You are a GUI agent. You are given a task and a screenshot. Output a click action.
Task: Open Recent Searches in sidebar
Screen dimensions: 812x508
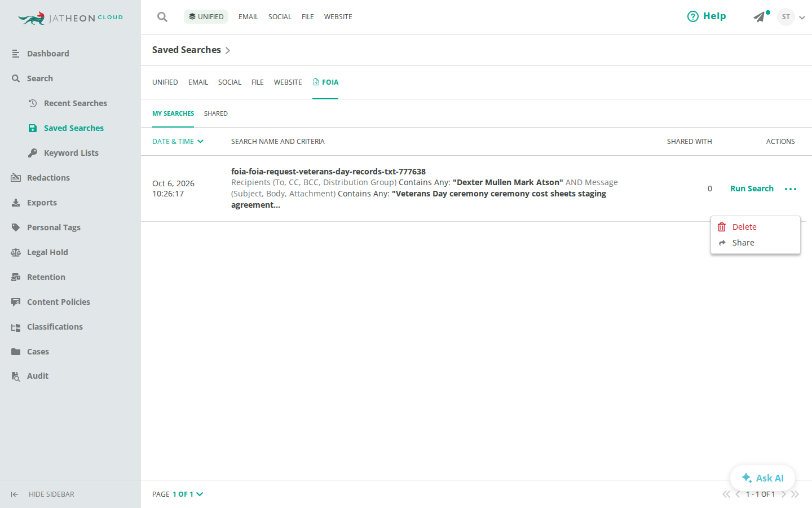coord(68,103)
